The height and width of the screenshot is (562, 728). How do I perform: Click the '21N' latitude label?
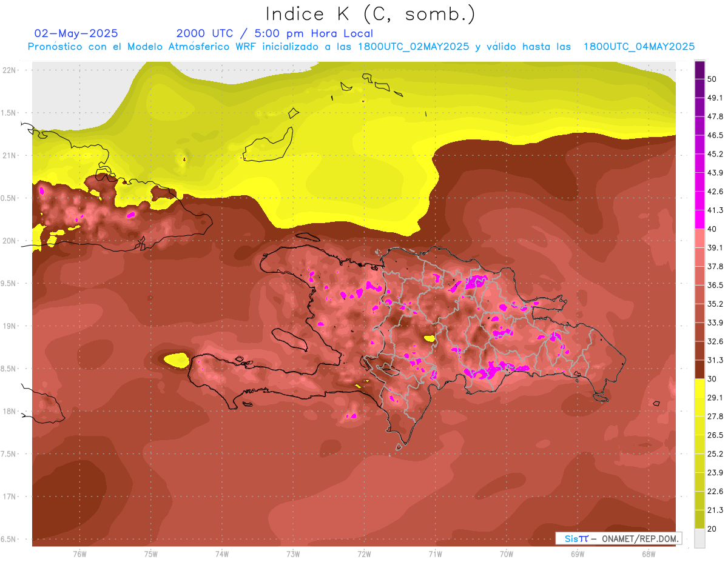tap(10, 155)
